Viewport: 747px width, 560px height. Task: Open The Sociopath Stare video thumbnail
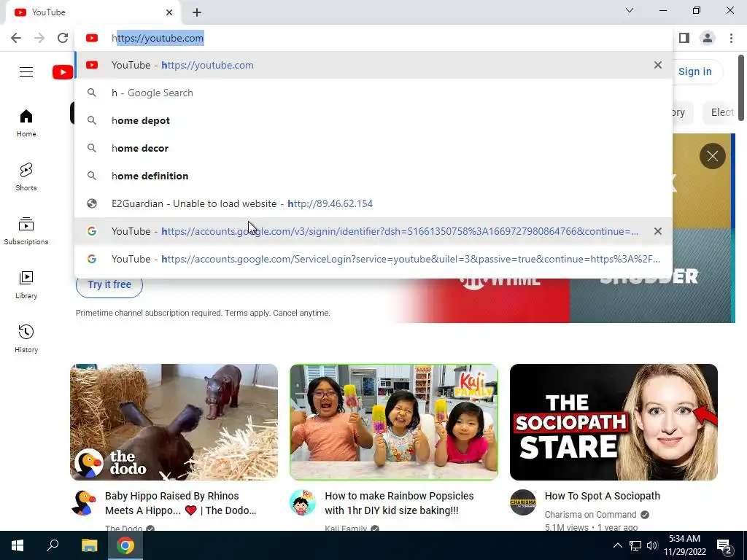614,422
